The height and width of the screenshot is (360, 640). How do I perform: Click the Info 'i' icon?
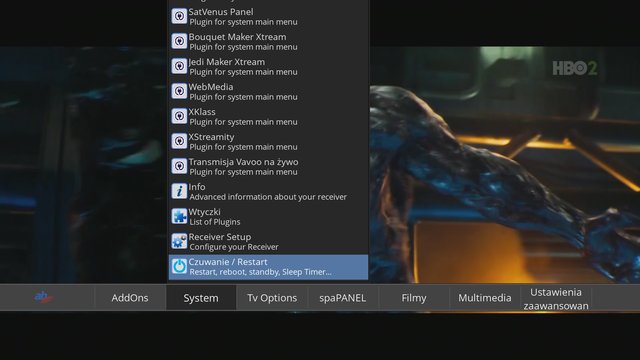(179, 191)
